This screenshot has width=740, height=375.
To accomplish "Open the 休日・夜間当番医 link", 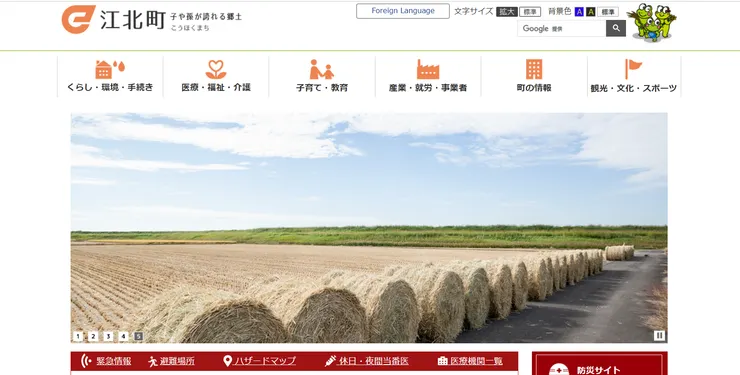I will pos(374,361).
